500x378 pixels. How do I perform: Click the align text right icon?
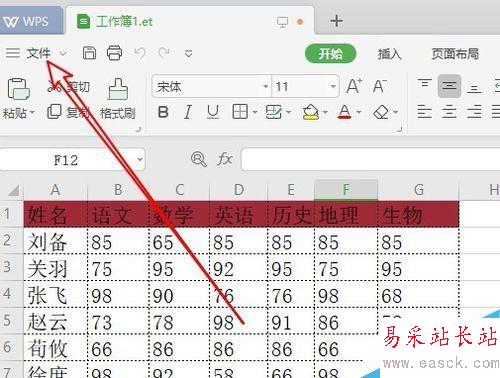[474, 112]
